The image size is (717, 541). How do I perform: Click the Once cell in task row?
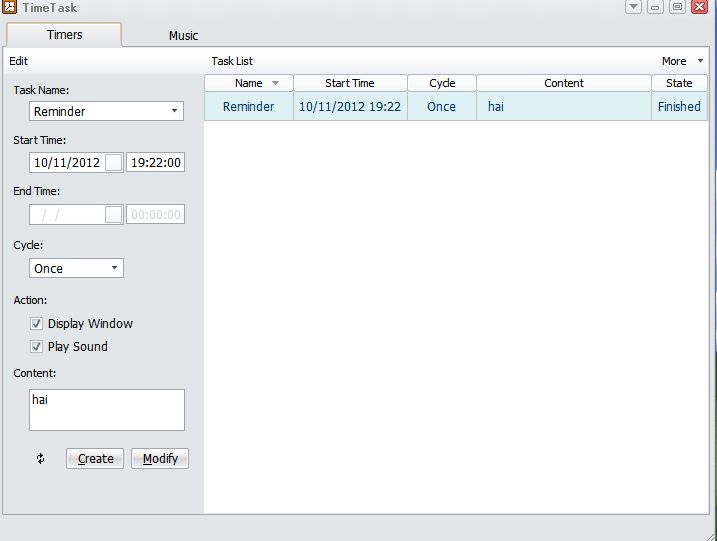442,107
